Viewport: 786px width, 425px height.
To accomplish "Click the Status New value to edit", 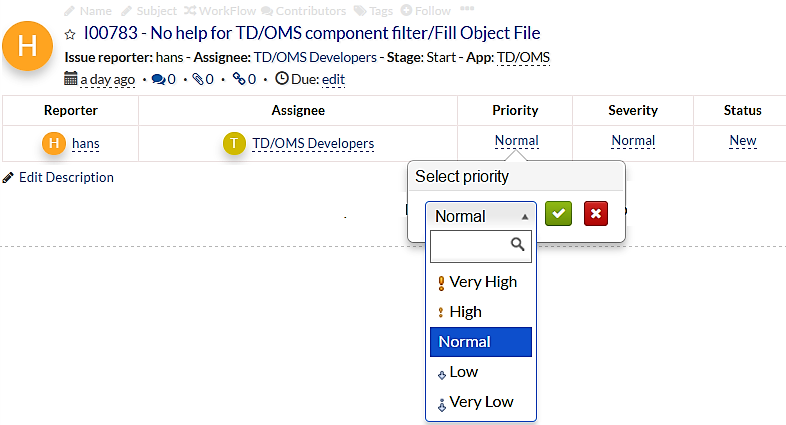I will [742, 141].
